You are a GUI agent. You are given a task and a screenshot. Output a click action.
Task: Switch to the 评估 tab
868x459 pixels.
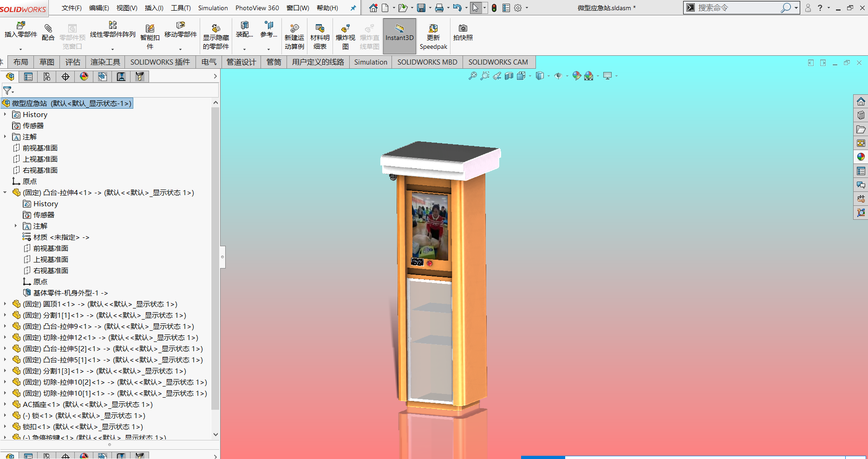click(73, 62)
